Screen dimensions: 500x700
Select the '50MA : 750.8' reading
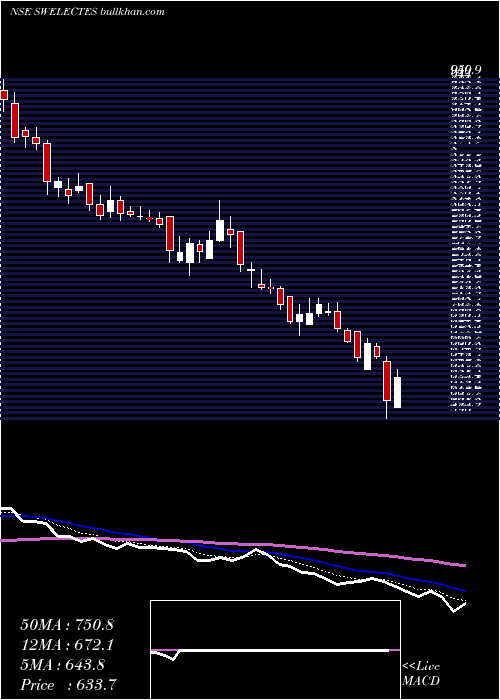point(67,625)
